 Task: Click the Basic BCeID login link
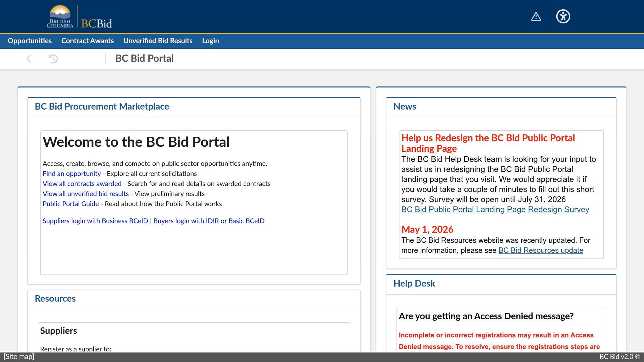pyautogui.click(x=247, y=221)
